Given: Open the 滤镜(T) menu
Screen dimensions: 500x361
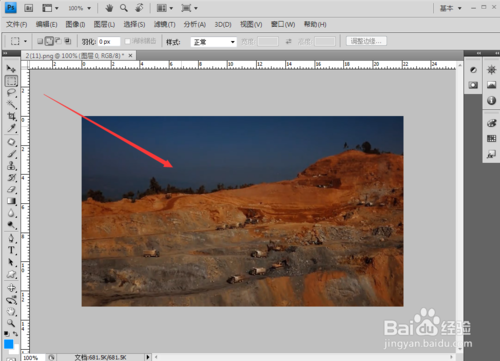Looking at the screenshot, I should [x=164, y=24].
